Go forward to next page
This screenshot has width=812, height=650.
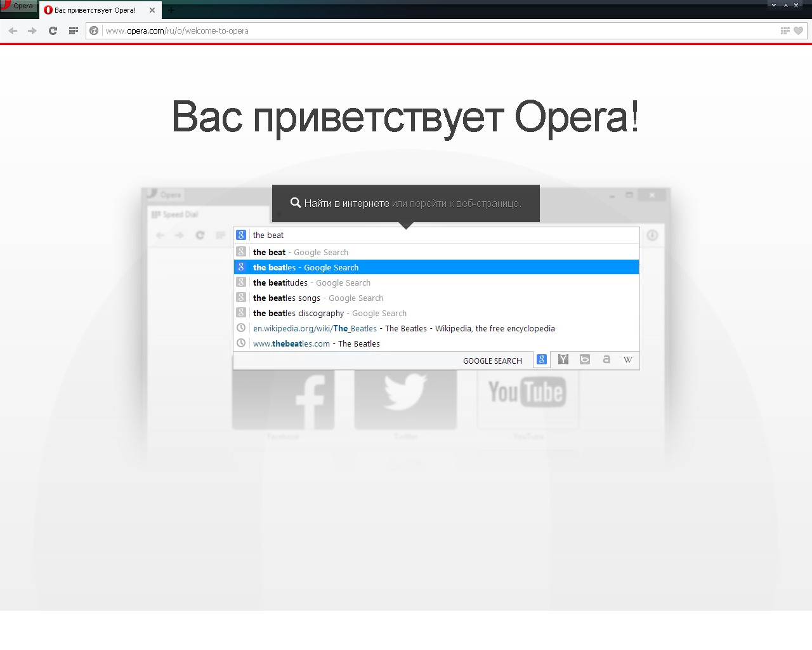click(32, 30)
